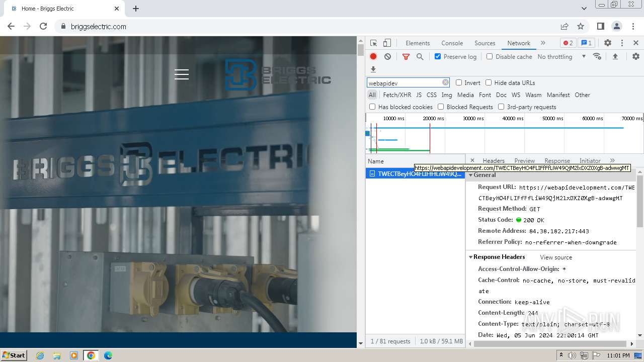Click the import HAR upload icon

[615, 56]
